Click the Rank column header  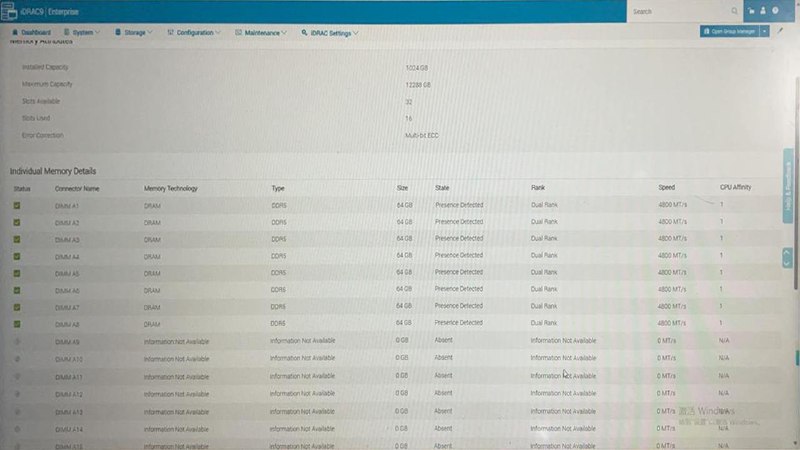(538, 188)
